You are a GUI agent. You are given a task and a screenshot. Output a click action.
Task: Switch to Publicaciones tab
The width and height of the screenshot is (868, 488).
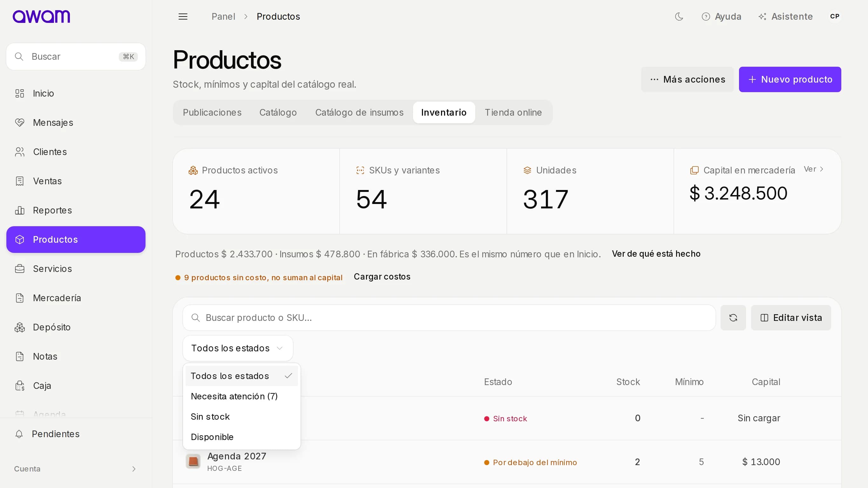pos(212,112)
